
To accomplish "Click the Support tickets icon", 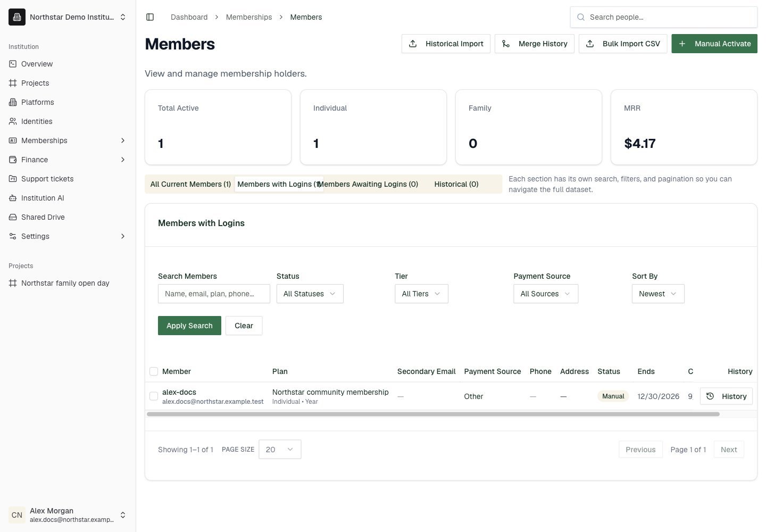I will (x=13, y=179).
